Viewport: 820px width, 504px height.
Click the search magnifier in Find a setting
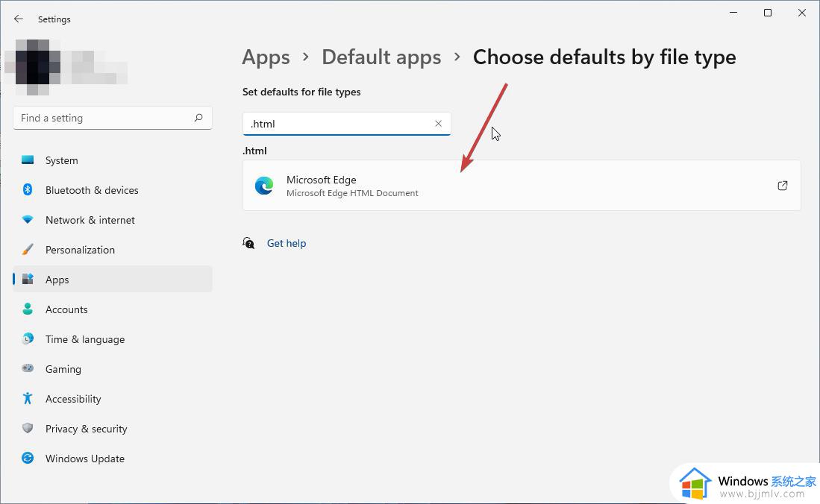click(198, 118)
